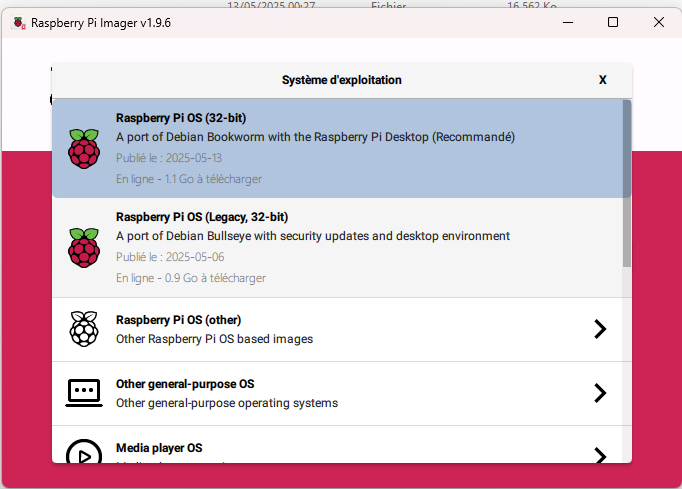Screen dimensions: 682x489
Task: Click the OS list scrollbar thumb
Action: point(626,148)
